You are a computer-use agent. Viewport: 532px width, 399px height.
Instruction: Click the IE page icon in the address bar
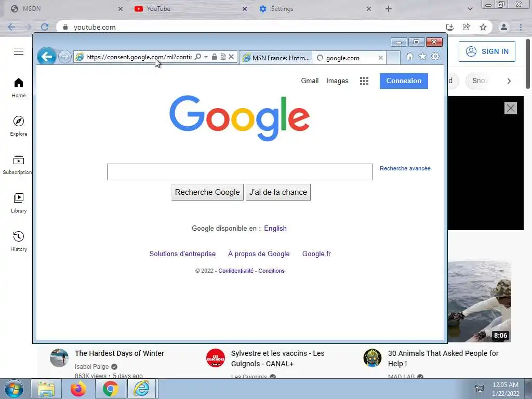(79, 57)
